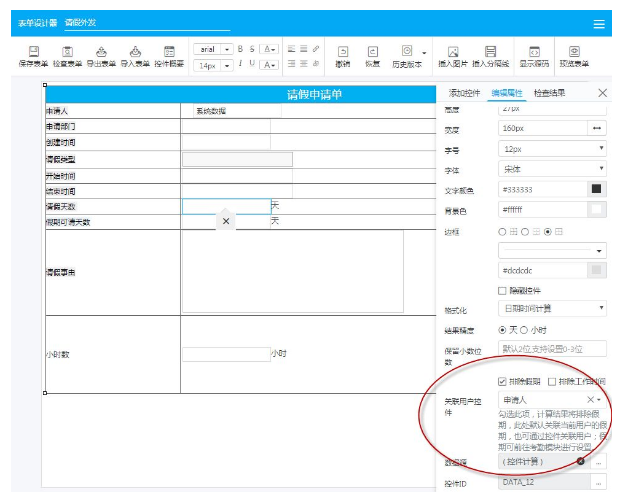Viewport: 618px width, 503px height.
Task: Click the 保存表单 (save form) icon
Action: coord(33,55)
